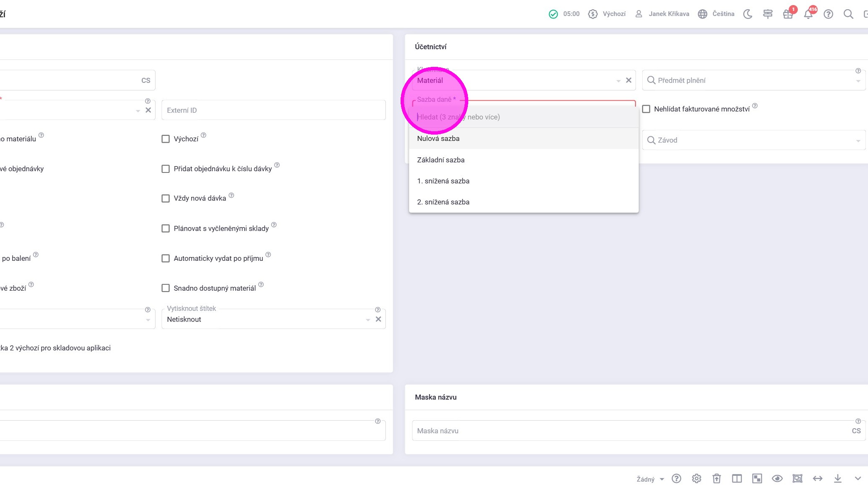Screen dimensions: 868x485
Task: Open notifications bell icon
Action: point(808,14)
